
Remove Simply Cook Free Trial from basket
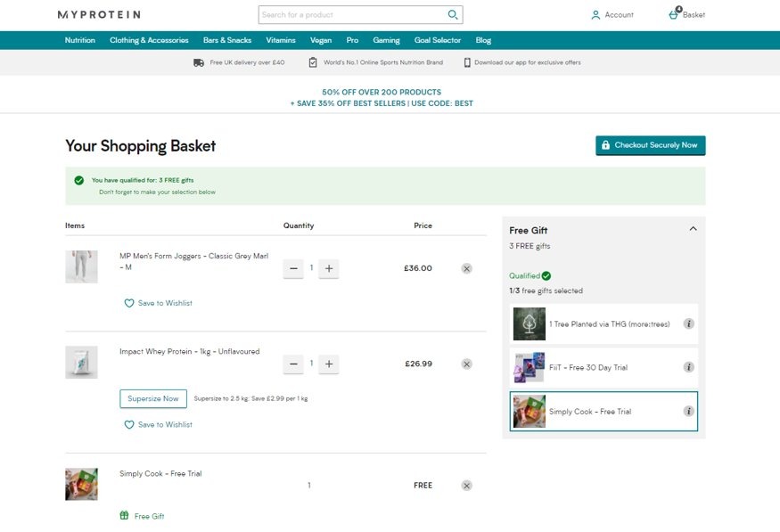tap(466, 486)
